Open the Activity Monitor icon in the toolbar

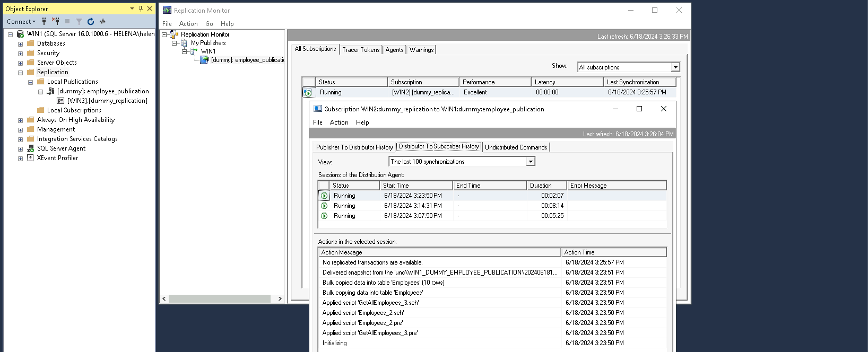pos(102,21)
